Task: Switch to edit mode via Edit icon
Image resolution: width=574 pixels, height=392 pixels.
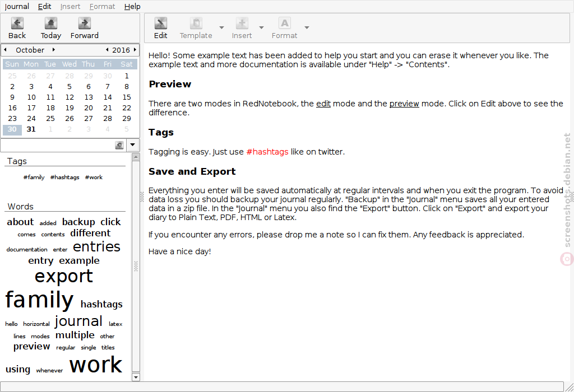Action: [161, 23]
